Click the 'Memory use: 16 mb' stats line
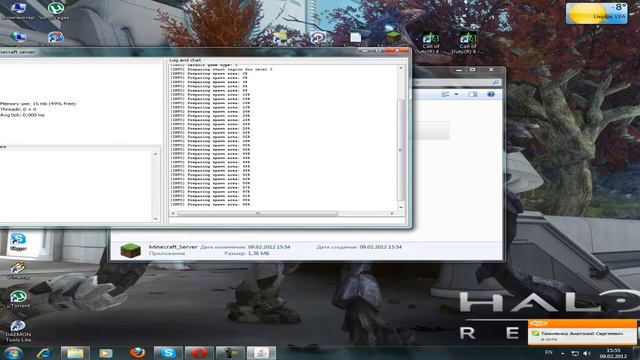Viewport: 640px width, 360px height. (38, 104)
